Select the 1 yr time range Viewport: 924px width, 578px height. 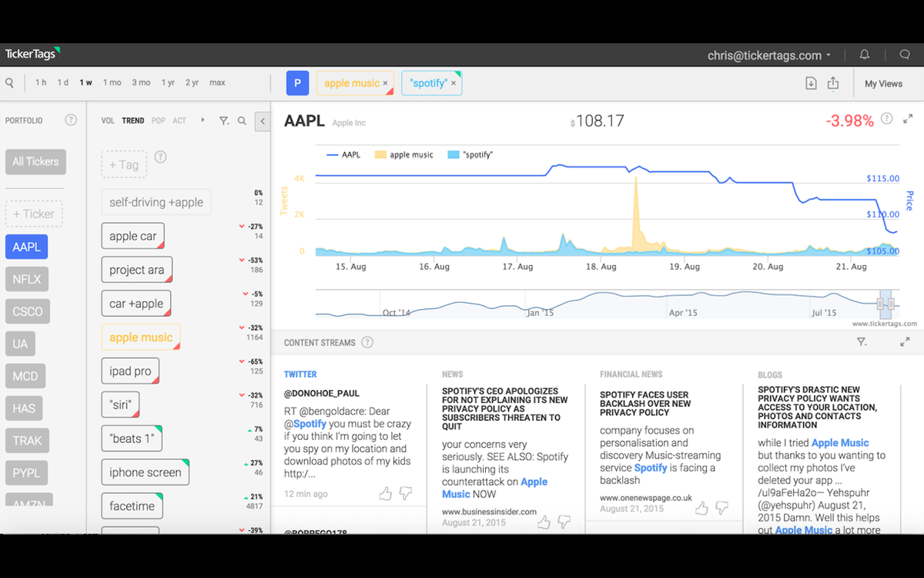click(x=168, y=82)
